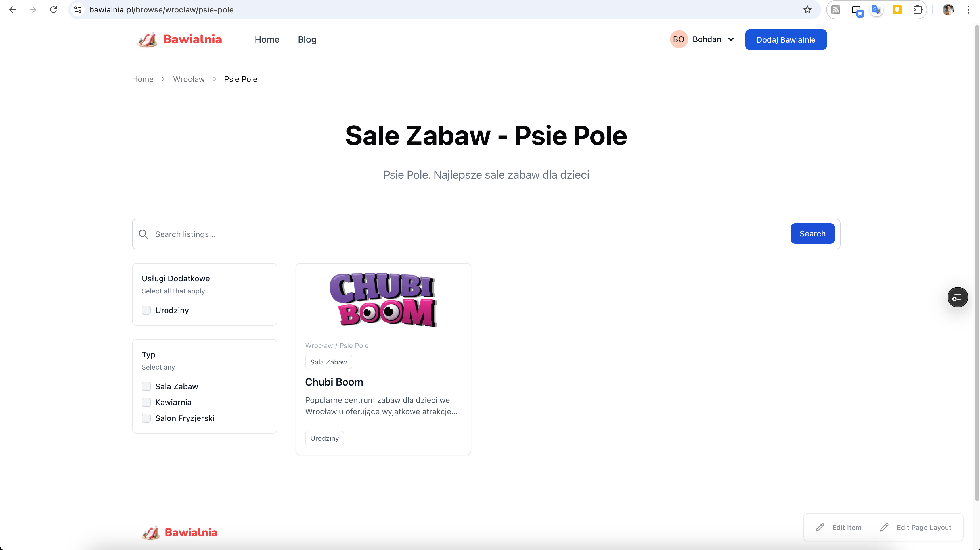
Task: Go to Home in top navigation
Action: coord(267,39)
